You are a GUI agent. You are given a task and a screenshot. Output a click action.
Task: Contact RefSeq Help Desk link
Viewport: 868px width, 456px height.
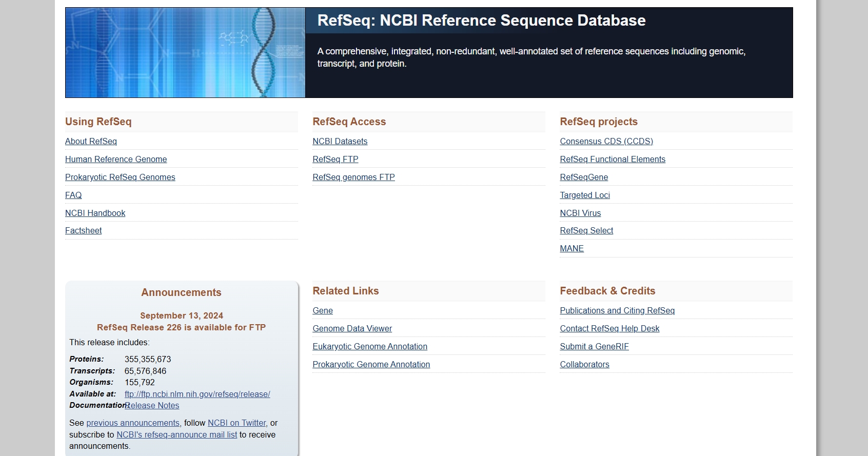point(609,328)
